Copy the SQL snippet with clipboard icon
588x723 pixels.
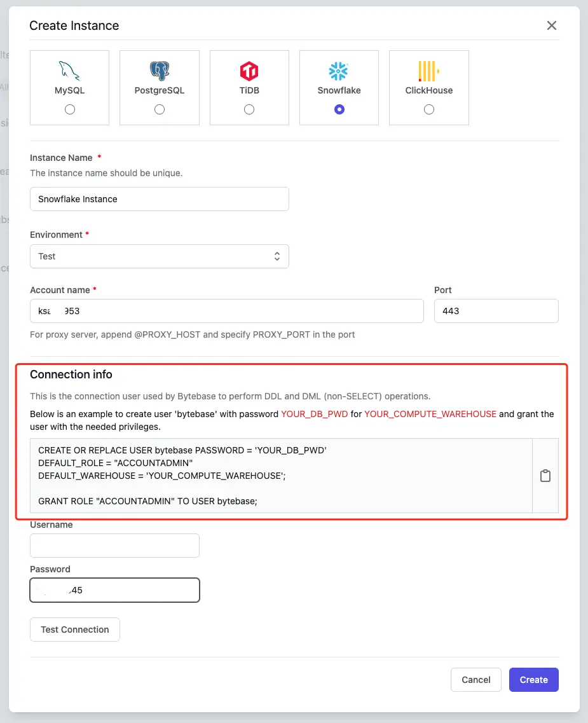pyautogui.click(x=545, y=476)
